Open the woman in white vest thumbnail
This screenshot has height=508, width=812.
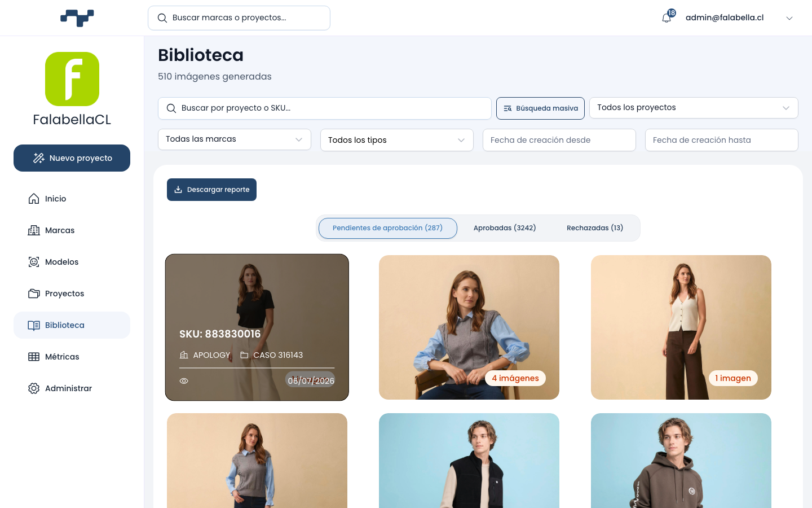[x=681, y=327]
